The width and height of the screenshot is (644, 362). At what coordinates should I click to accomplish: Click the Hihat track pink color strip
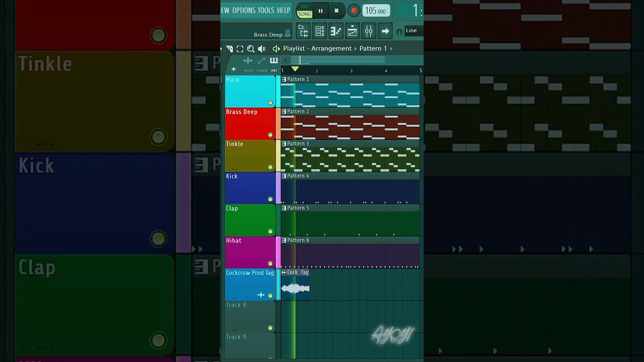(x=278, y=252)
